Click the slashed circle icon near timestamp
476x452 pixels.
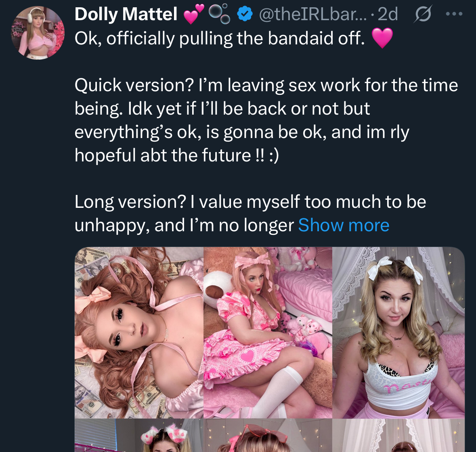click(422, 15)
